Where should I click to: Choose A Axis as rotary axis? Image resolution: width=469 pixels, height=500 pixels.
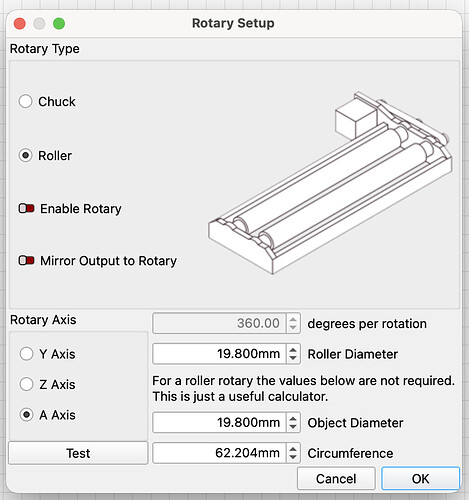pos(26,415)
